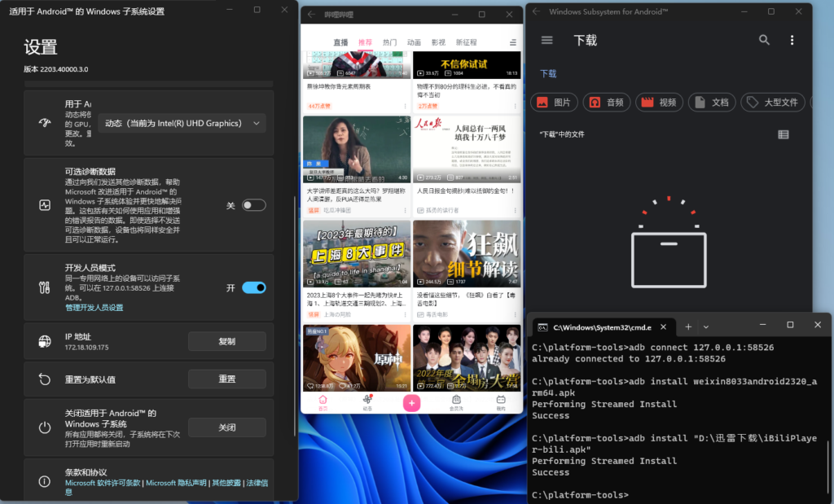Click the power icon for turning off subsystem

click(45, 427)
